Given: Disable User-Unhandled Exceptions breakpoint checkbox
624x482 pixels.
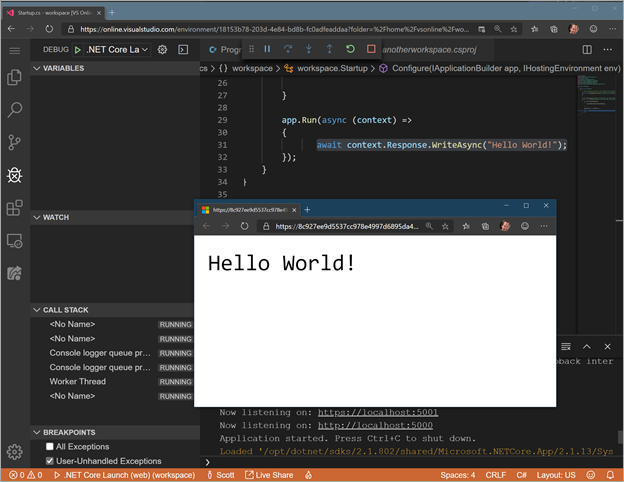Looking at the screenshot, I should [50, 461].
